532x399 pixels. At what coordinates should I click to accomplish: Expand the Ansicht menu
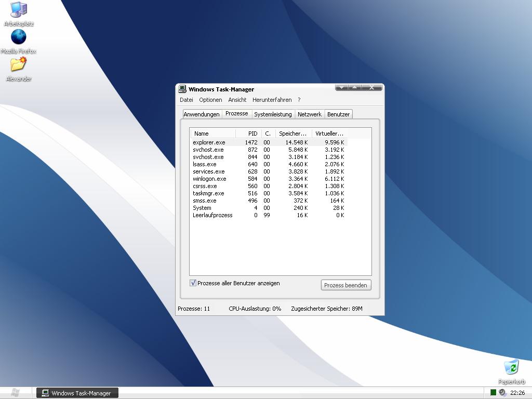pos(237,100)
